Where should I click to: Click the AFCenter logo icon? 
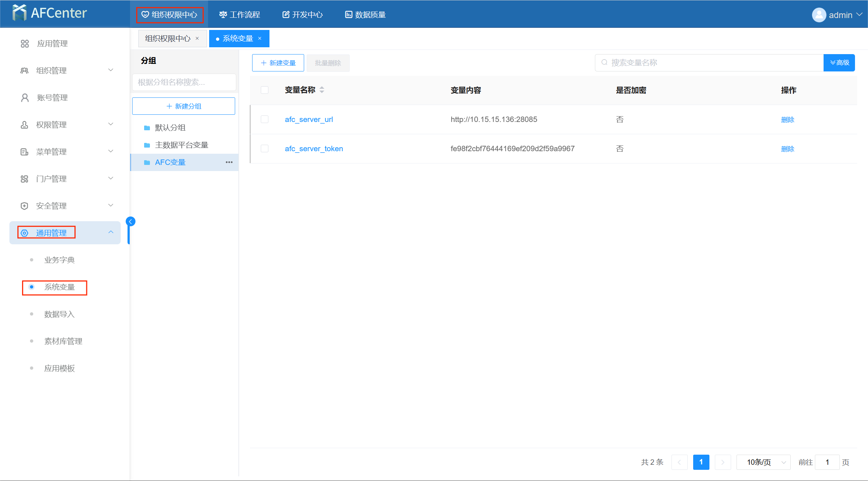pyautogui.click(x=20, y=13)
